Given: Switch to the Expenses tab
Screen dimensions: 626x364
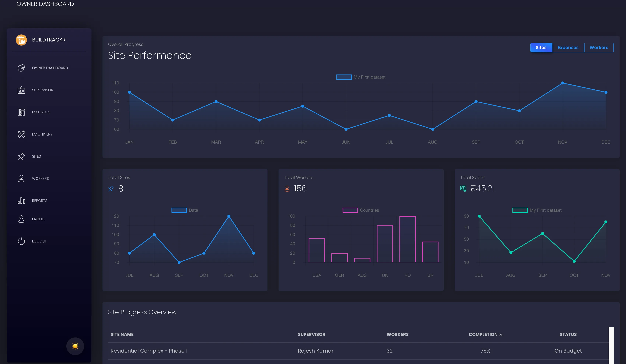Looking at the screenshot, I should click(568, 47).
